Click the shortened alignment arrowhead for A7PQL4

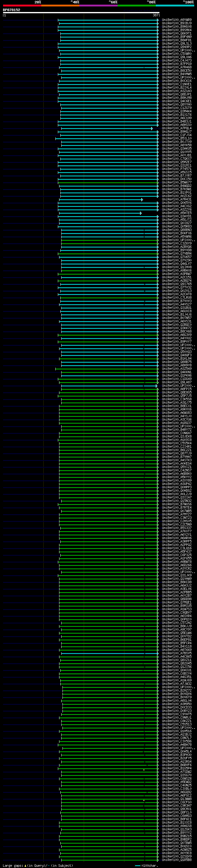tap(152, 128)
